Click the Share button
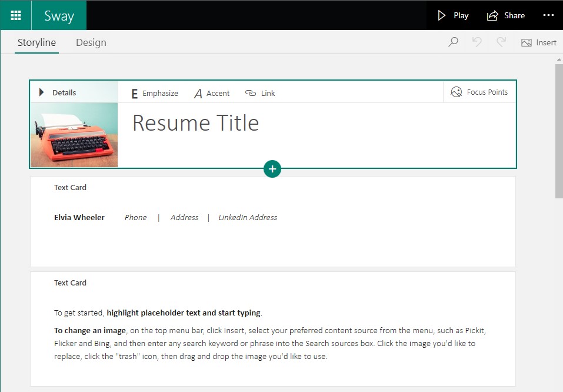This screenshot has width=563, height=392. (x=506, y=15)
